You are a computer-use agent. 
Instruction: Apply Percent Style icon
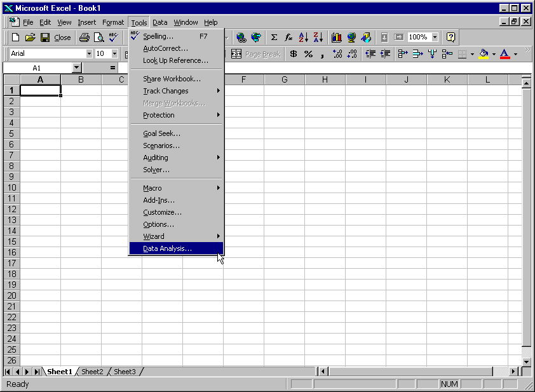click(308, 54)
